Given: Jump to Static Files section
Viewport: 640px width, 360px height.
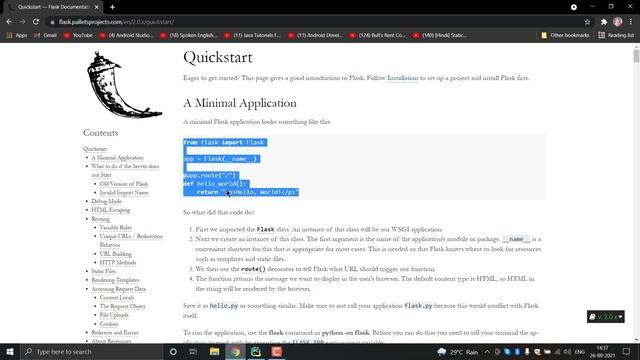Looking at the screenshot, I should point(103,271).
